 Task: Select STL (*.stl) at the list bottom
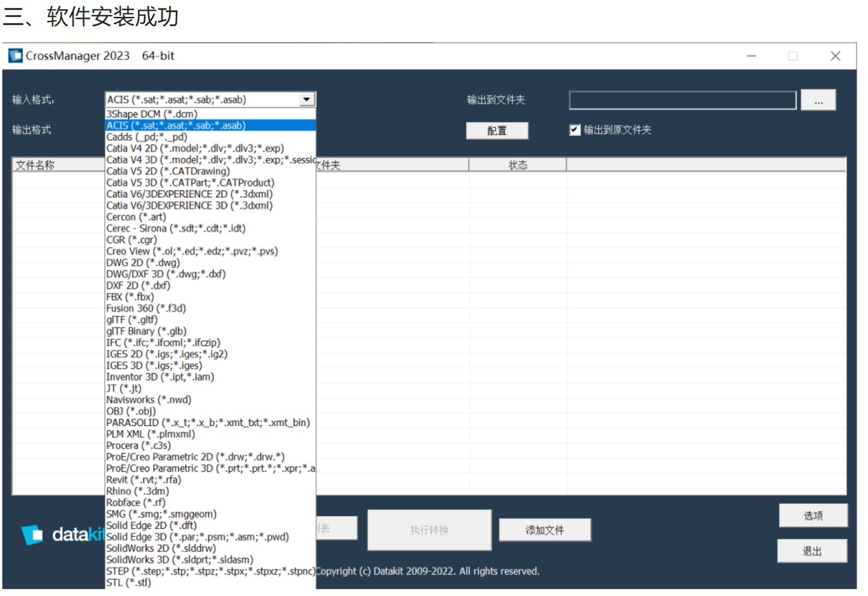click(x=124, y=582)
